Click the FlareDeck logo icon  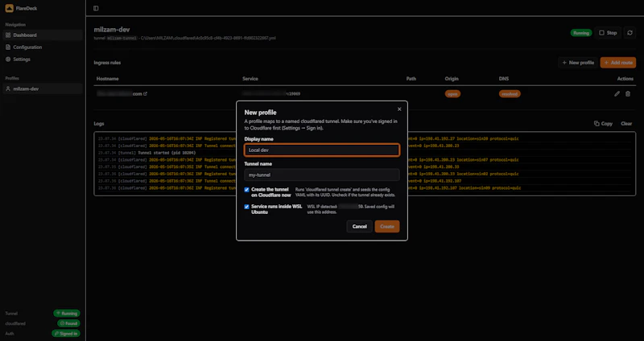pos(9,8)
